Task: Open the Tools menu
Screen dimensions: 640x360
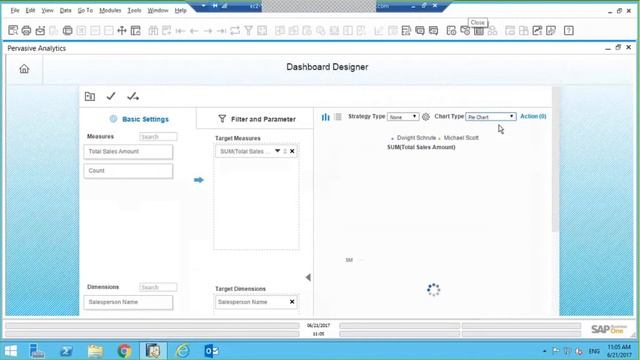Action: click(134, 10)
